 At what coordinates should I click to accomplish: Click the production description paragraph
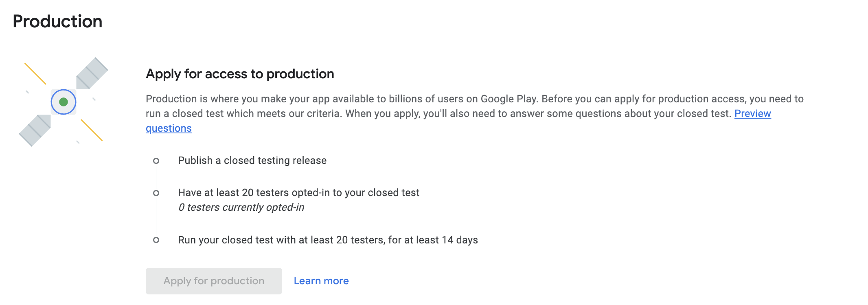475,113
